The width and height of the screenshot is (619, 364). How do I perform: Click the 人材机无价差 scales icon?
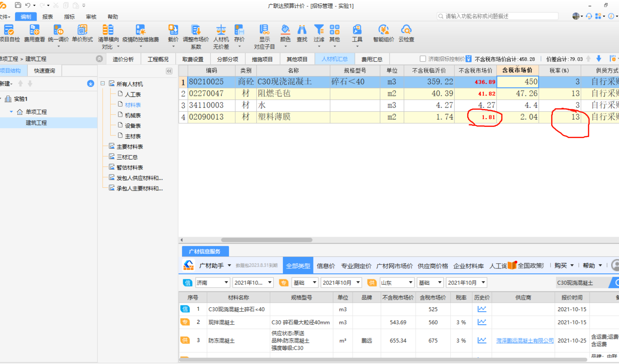221,30
